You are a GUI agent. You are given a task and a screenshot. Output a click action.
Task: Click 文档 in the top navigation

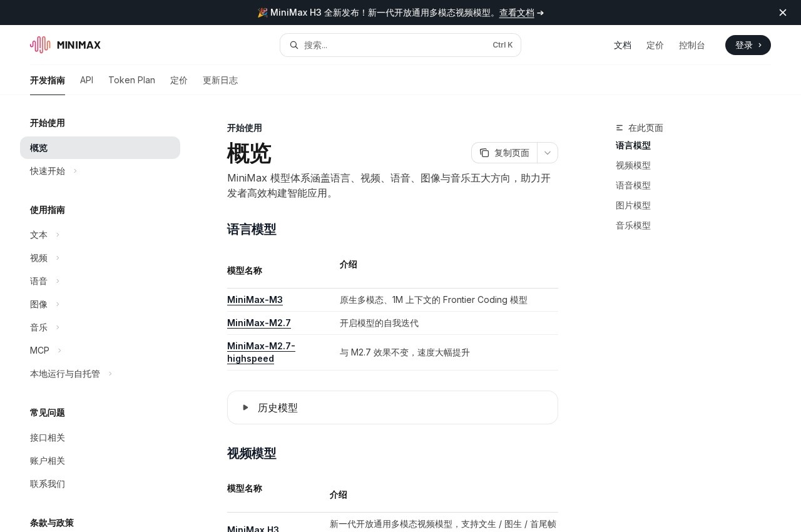623,45
